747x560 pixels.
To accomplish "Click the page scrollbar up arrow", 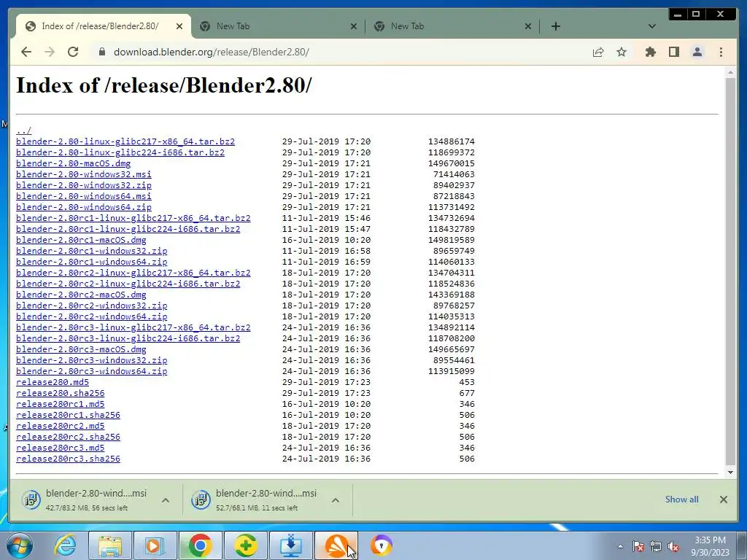I will [730, 73].
